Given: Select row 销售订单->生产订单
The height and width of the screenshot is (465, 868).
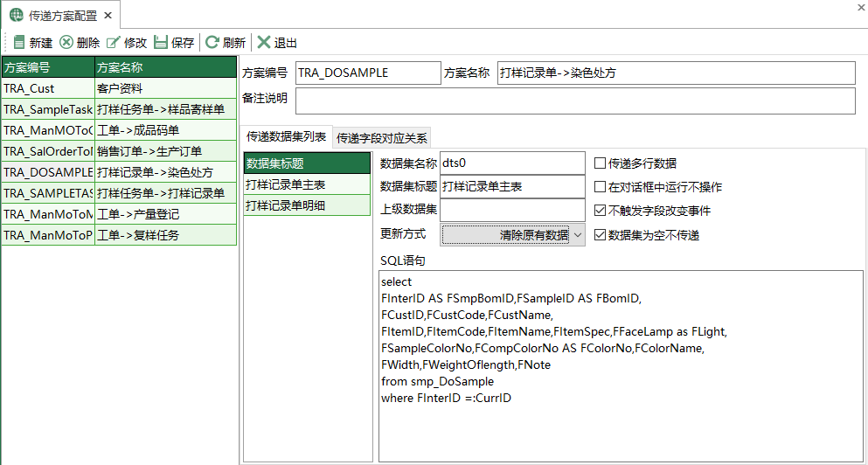Looking at the screenshot, I should point(119,152).
